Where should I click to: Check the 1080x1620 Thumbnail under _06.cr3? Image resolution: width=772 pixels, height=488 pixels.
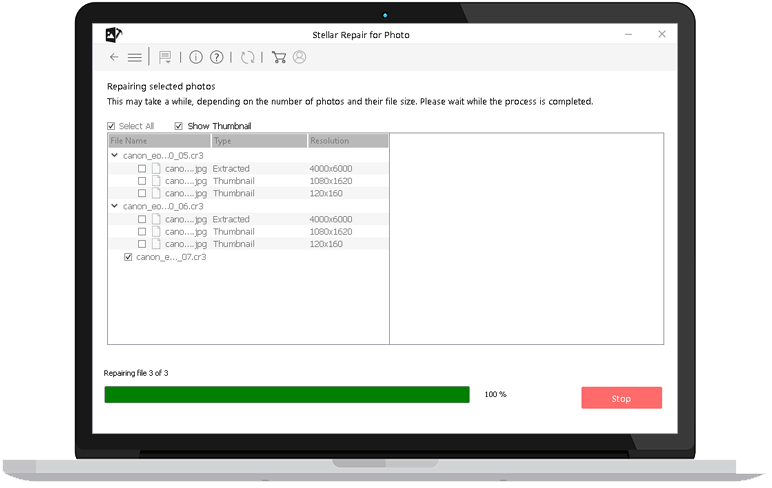click(142, 231)
